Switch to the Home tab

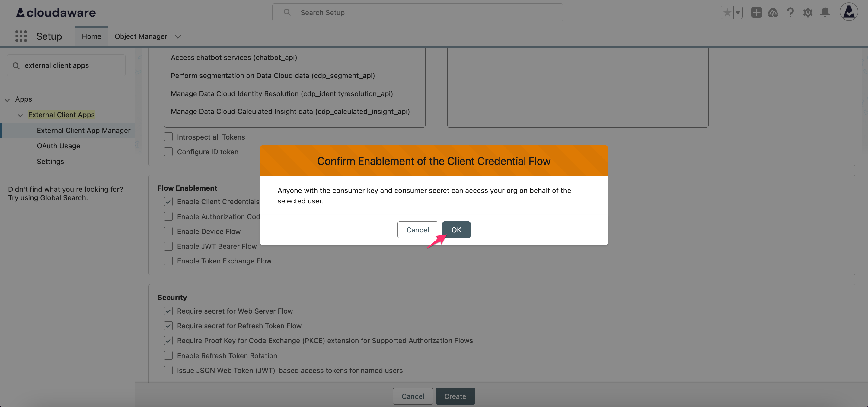(x=91, y=36)
